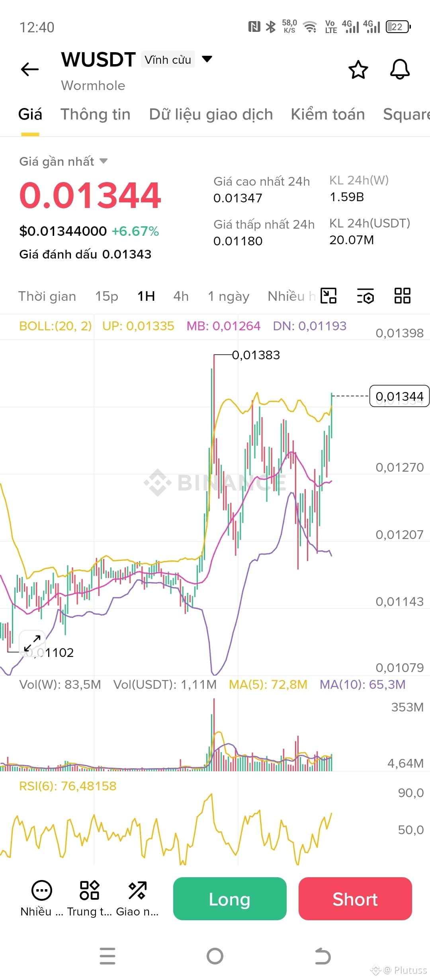Screen dimensions: 430x980
Task: Tap the Giá đánh dấu 0.01343 text
Action: [85, 254]
